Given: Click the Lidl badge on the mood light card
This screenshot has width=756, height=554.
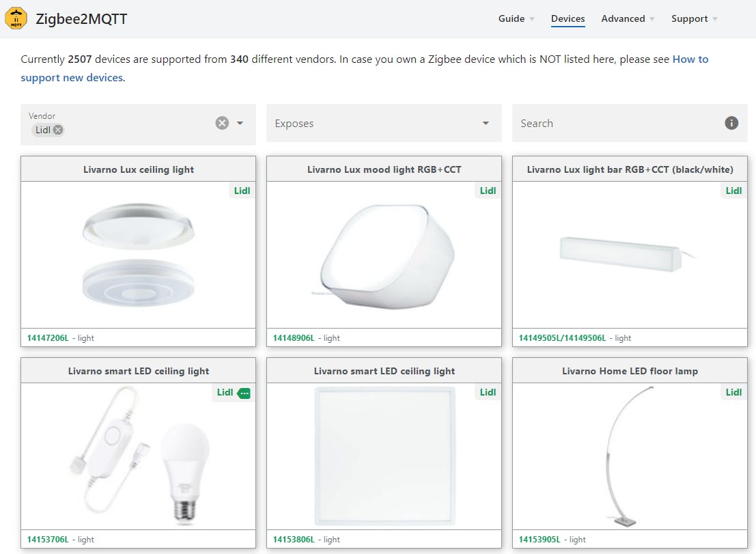Looking at the screenshot, I should [488, 191].
